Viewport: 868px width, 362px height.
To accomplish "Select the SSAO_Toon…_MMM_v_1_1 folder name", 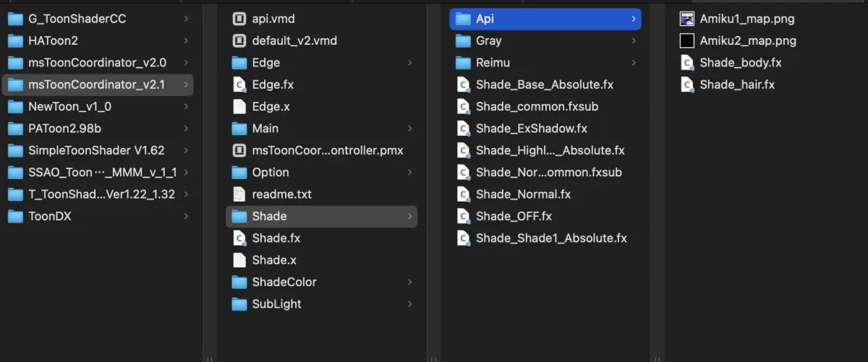I will [x=103, y=172].
